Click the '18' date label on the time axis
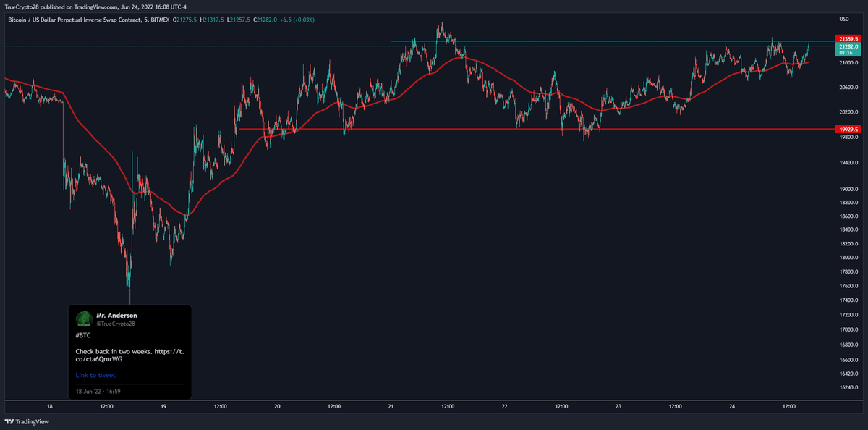868x430 pixels. point(49,406)
